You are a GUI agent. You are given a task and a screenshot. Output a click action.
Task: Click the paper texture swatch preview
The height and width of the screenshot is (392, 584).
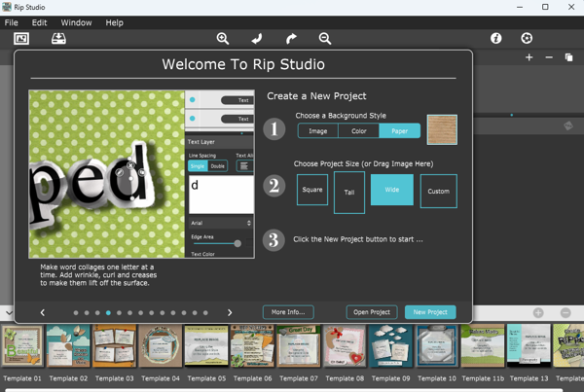pos(442,129)
